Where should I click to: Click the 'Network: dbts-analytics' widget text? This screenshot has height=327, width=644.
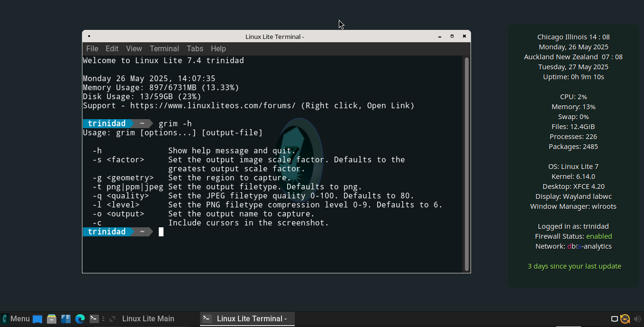click(573, 246)
